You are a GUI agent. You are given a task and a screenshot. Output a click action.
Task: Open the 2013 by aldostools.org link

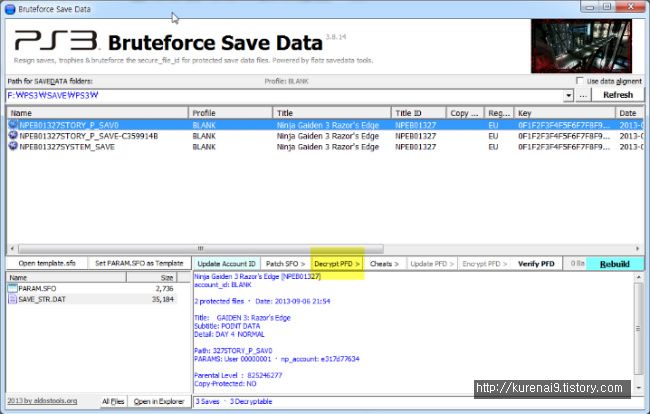(x=42, y=401)
